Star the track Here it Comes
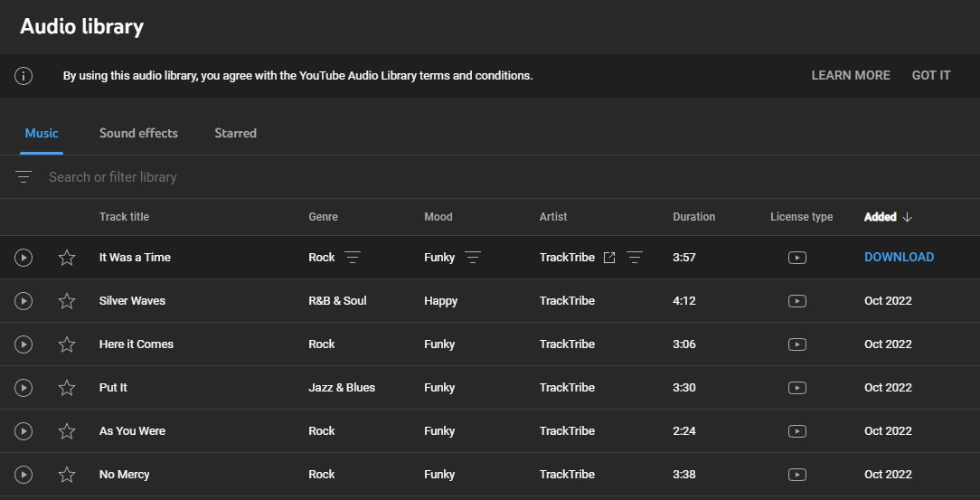Screen dimensions: 980x500 pyautogui.click(x=67, y=344)
